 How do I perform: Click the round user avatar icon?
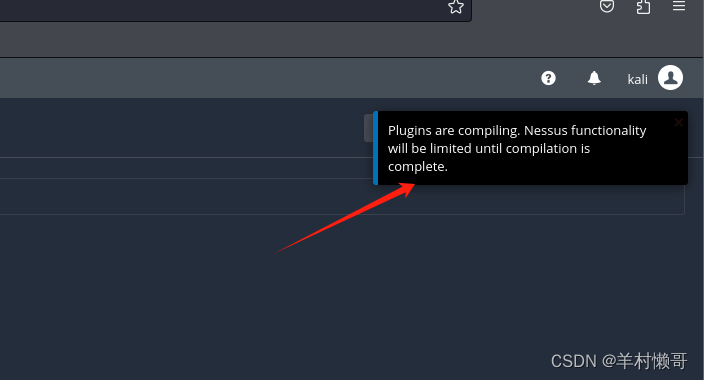point(670,78)
